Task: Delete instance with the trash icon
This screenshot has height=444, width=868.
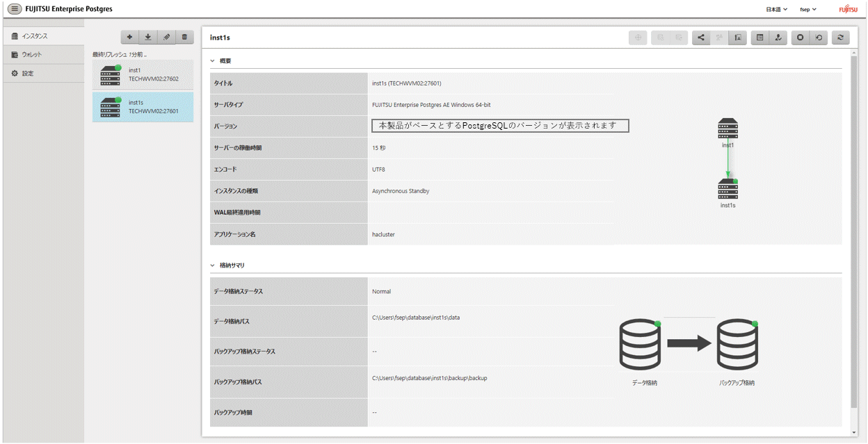Action: [184, 37]
